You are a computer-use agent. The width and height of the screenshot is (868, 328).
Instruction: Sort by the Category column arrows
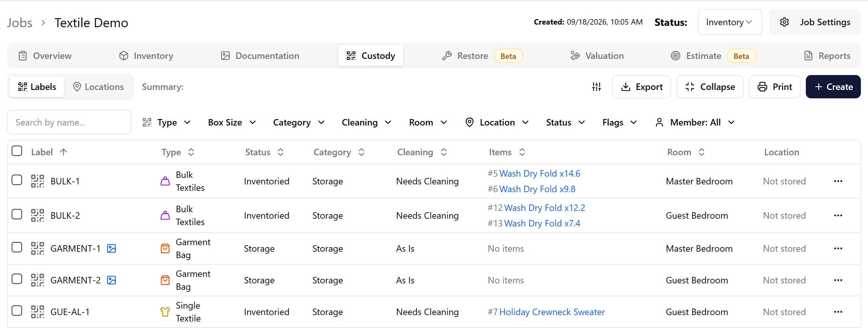(x=361, y=152)
